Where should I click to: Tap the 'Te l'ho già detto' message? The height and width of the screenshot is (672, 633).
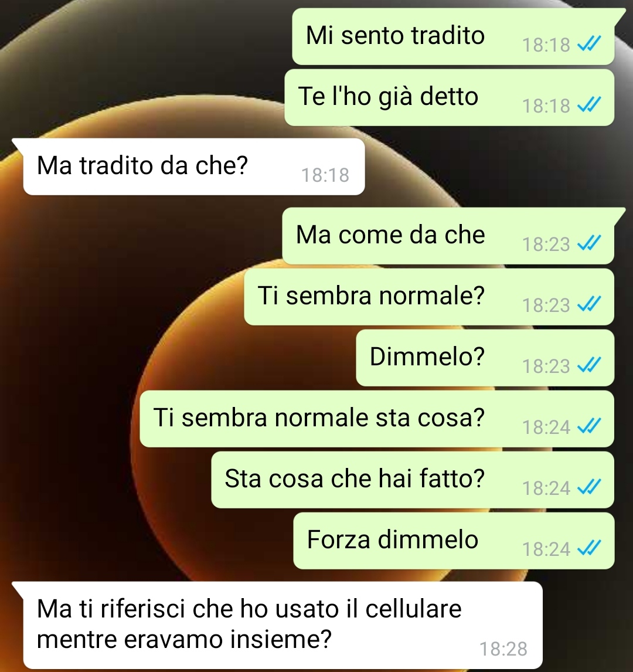click(450, 98)
